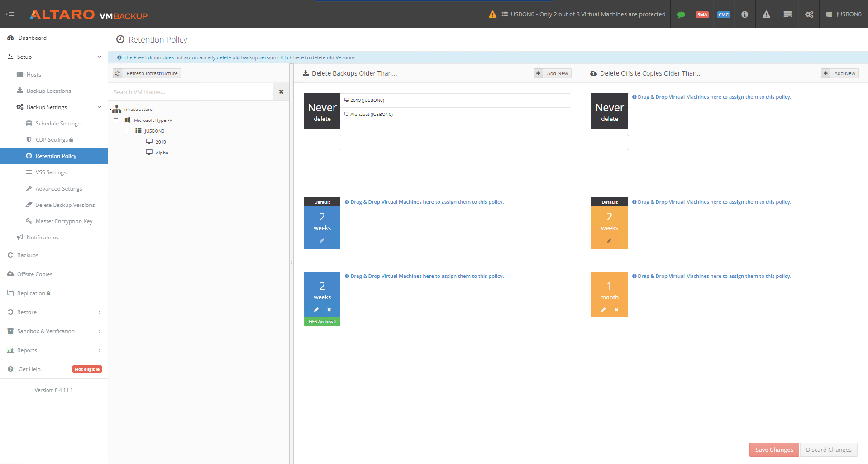The image size is (868, 464).
Task: Click the JUSBON0 host label at top right
Action: click(x=844, y=14)
